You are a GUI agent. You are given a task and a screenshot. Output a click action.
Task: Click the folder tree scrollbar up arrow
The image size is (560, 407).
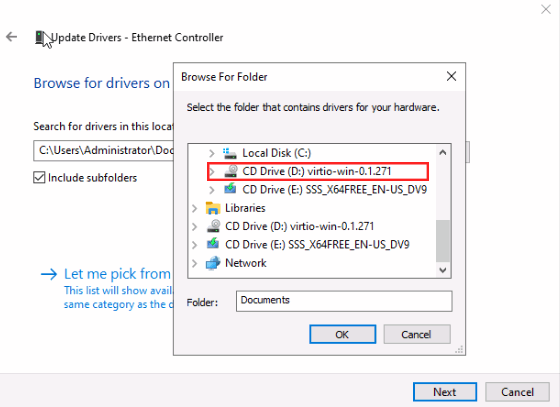pos(443,152)
